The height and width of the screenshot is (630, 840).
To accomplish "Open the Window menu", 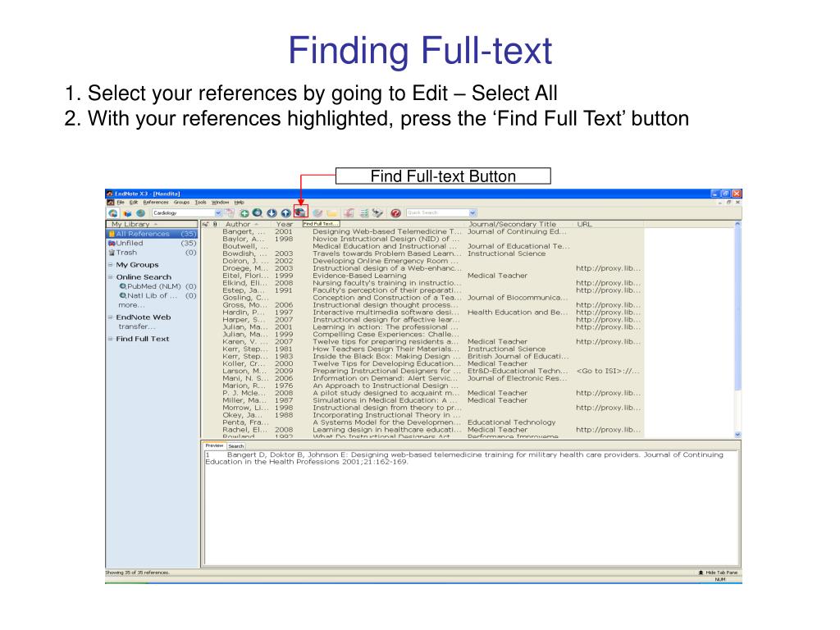I will click(220, 203).
